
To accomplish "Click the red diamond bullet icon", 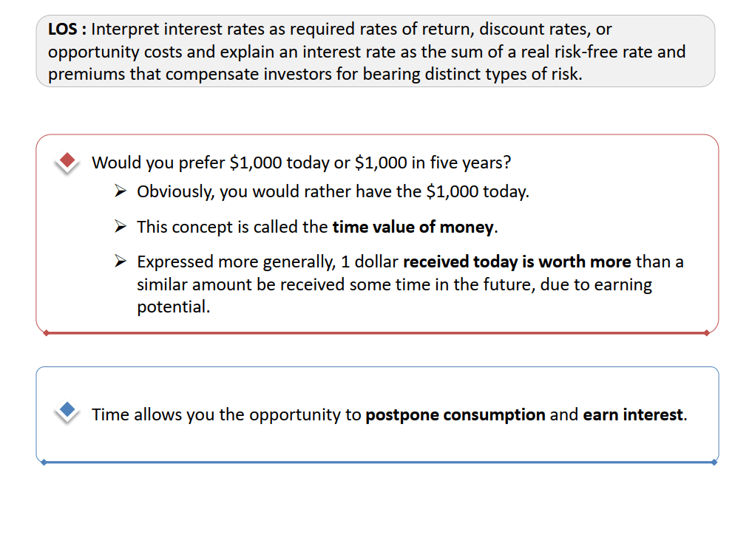I will tap(67, 160).
